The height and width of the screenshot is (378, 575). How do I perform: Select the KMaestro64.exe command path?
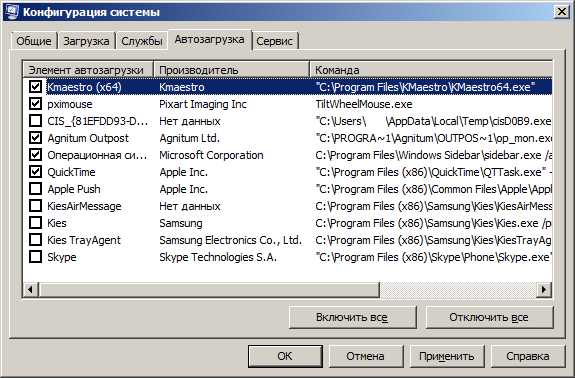(x=425, y=87)
